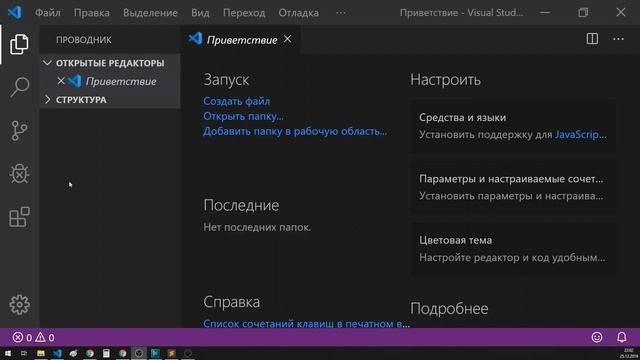Open calculator icon on taskbar
This screenshot has height=360, width=640.
pos(106,353)
